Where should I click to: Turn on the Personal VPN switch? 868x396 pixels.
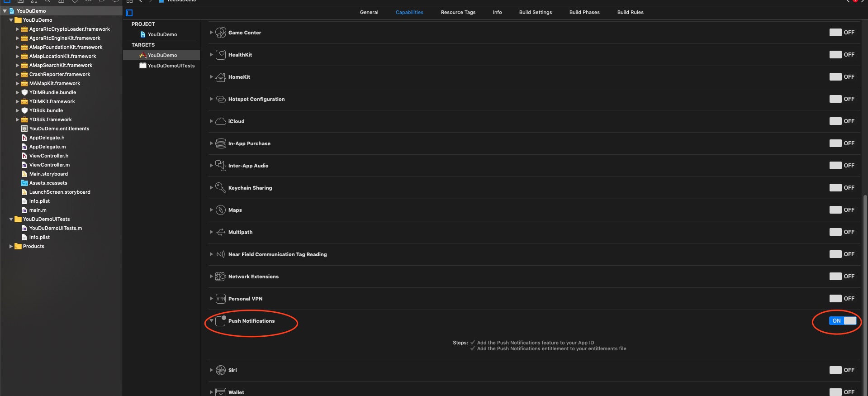841,299
